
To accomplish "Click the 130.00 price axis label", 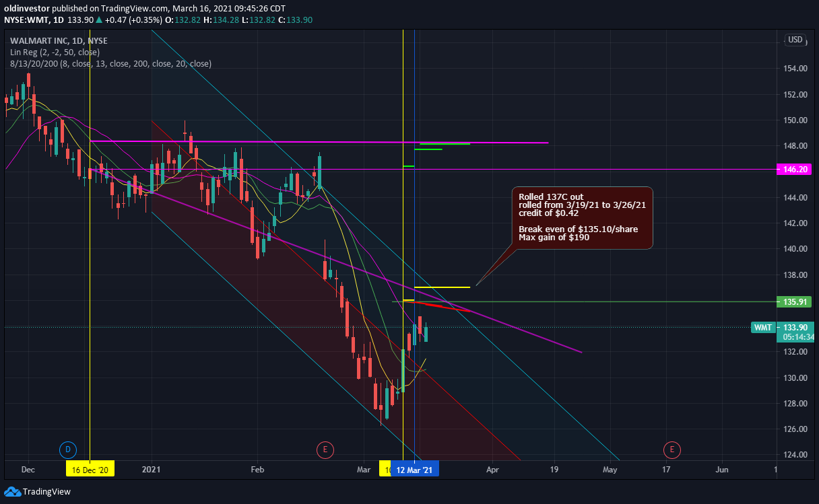I will [795, 377].
